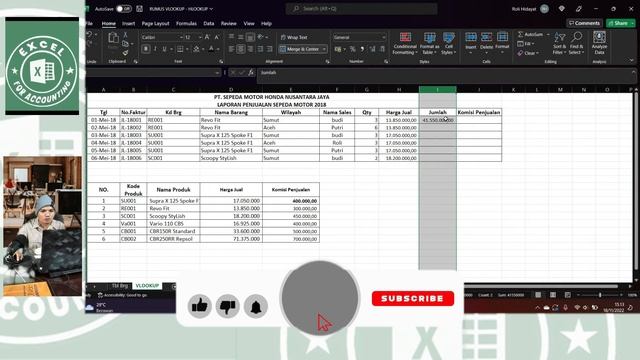This screenshot has width=640, height=360.
Task: Click the AutoSum sigma button
Action: coord(531,35)
